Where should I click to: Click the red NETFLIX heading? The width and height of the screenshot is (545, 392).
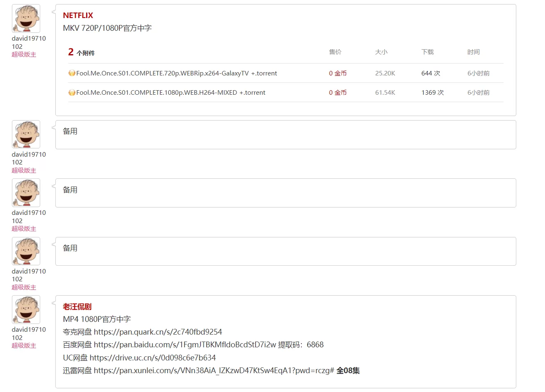78,16
